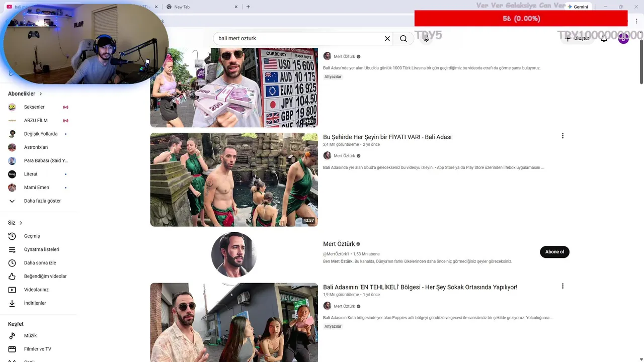Click Mert Öztürk channel name under the top video
Image resolution: width=644 pixels, height=362 pixels.
(345, 57)
